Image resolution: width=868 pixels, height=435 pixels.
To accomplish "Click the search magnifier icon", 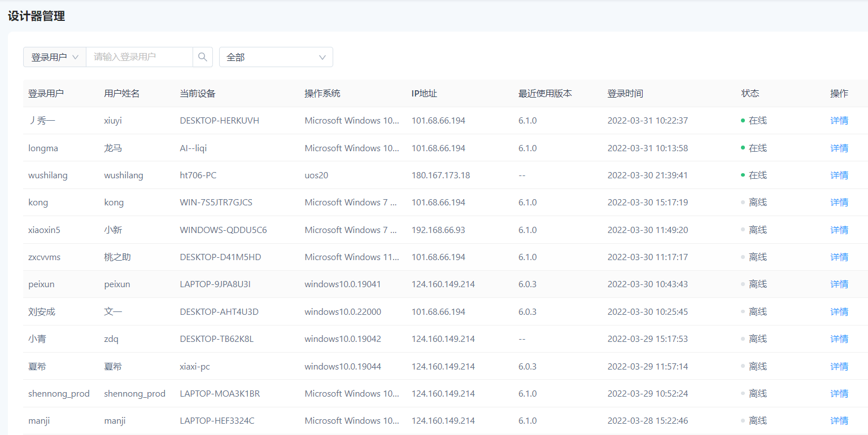I will (203, 57).
